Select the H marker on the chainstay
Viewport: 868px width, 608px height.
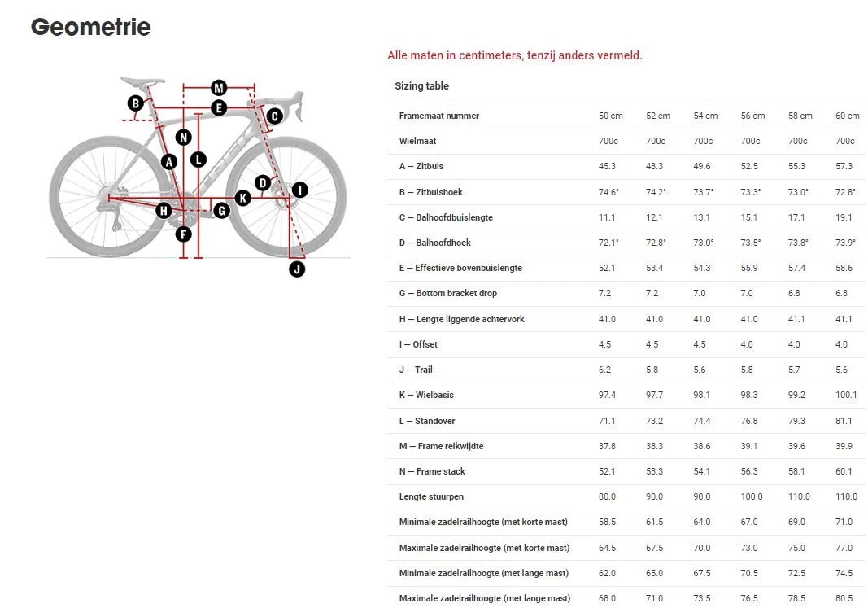[x=164, y=211]
